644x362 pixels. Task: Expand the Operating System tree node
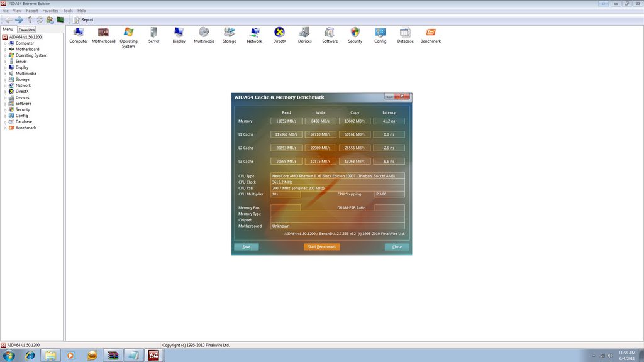click(x=5, y=55)
